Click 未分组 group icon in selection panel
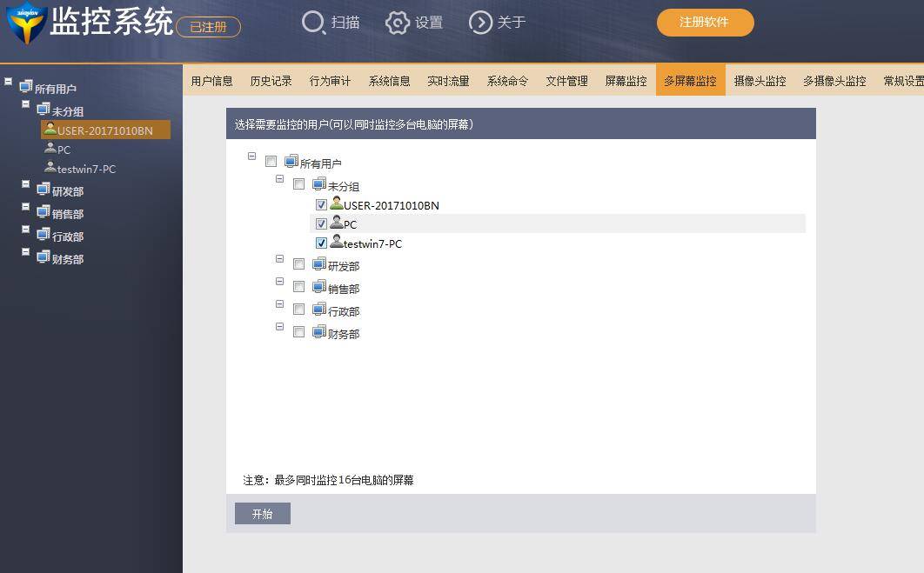Screen dimensions: 924x573 click(x=318, y=183)
